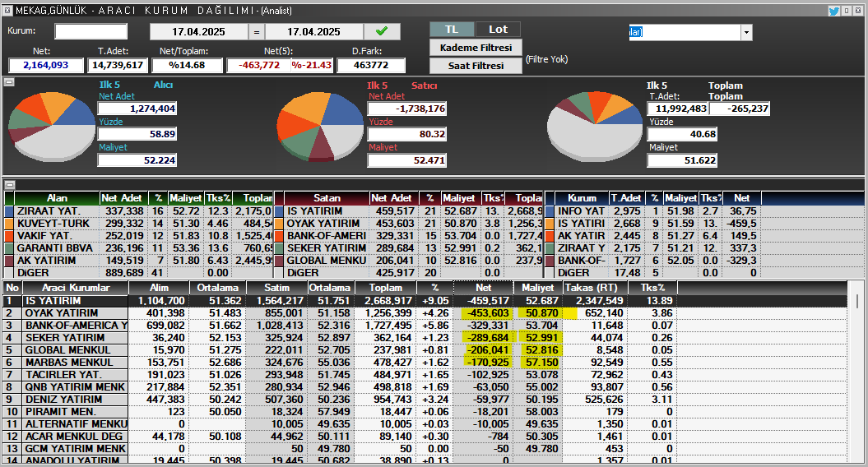
Task: Click the Maliyet value 51.622
Action: (x=682, y=160)
